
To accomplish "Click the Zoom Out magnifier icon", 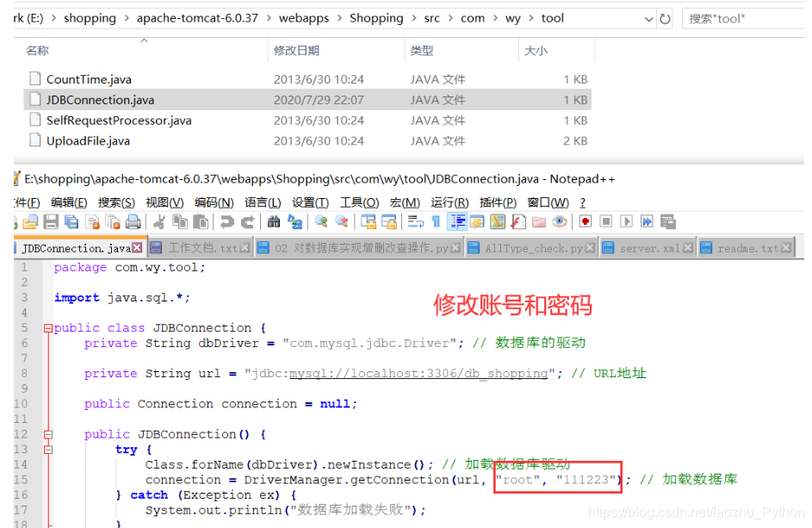I will (342, 221).
